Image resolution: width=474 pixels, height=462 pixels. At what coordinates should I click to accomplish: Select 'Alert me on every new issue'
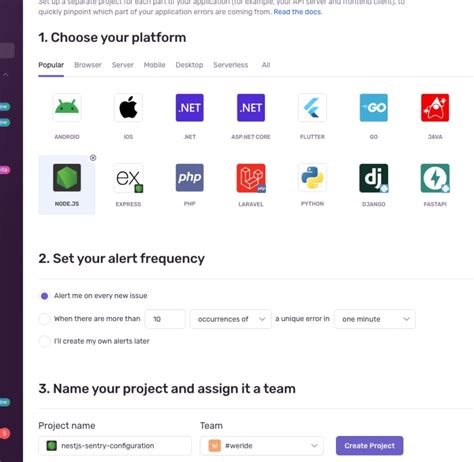pyautogui.click(x=44, y=296)
